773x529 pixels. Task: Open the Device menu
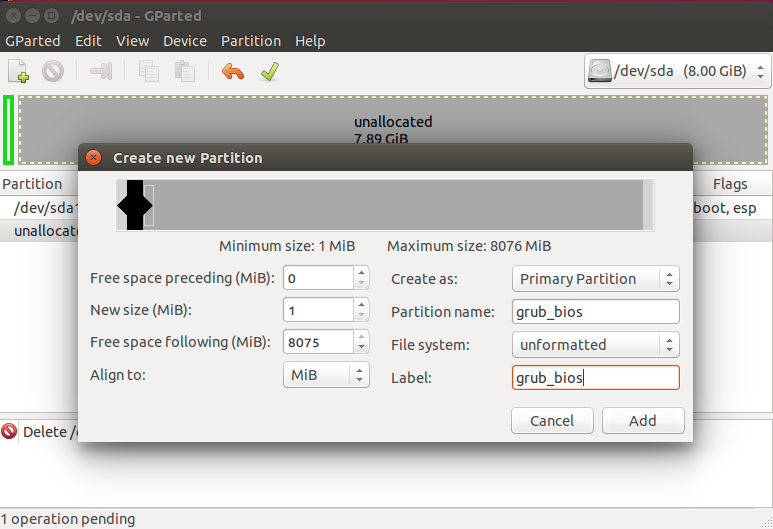coord(185,41)
